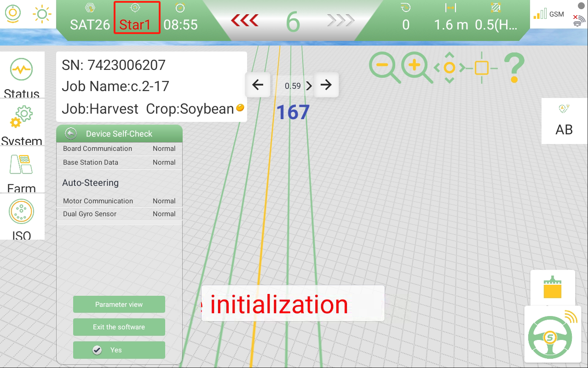The width and height of the screenshot is (588, 368).
Task: Click the zoom in magnifier icon
Action: point(416,67)
